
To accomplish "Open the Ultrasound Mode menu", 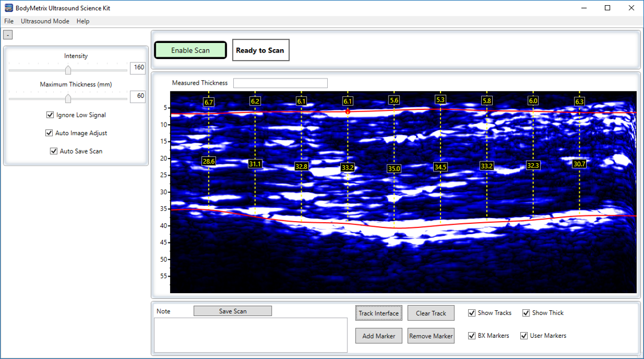I will click(45, 21).
